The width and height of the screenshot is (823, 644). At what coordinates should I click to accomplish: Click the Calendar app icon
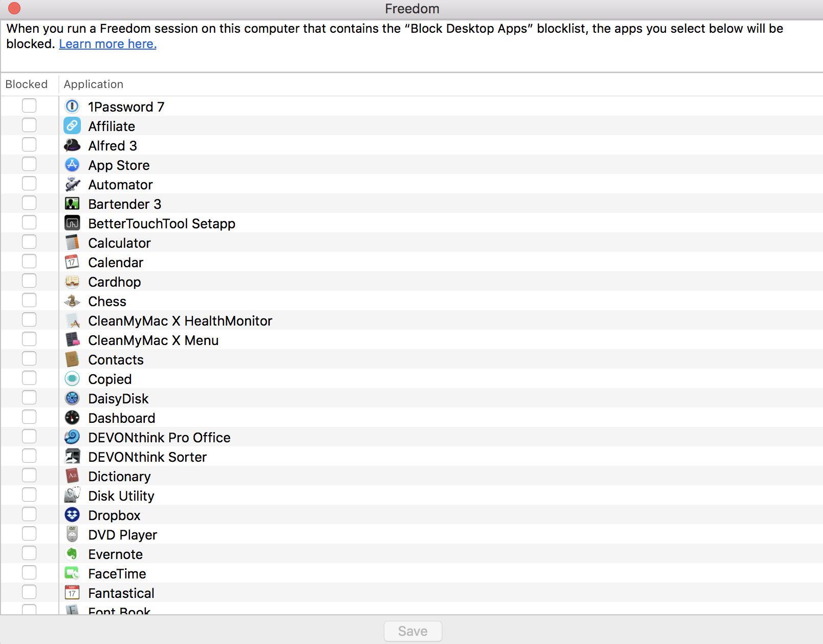point(72,262)
